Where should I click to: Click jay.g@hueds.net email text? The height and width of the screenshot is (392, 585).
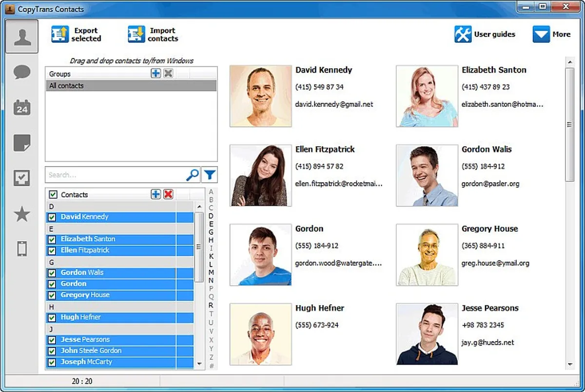[x=488, y=343]
